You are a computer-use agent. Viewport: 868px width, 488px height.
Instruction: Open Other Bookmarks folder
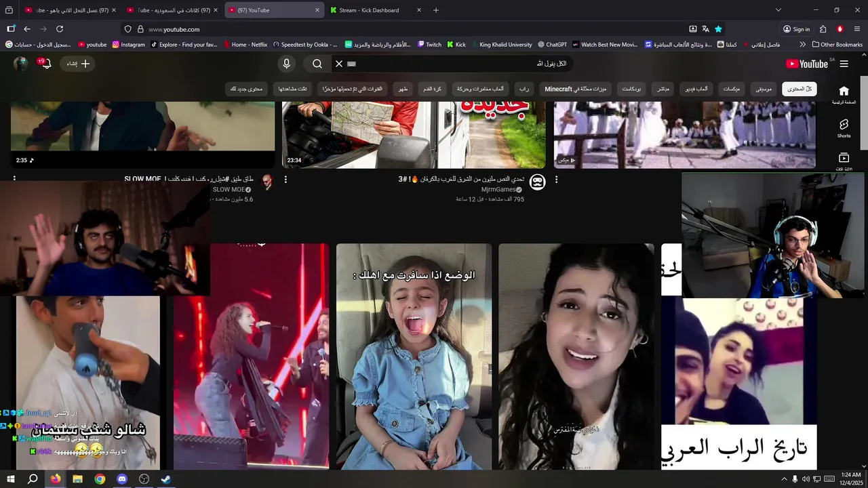click(837, 45)
